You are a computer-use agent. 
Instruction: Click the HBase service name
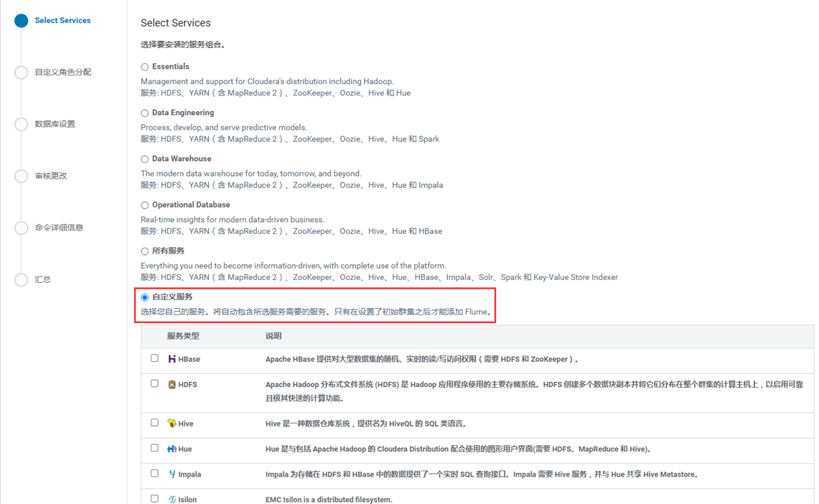(189, 359)
